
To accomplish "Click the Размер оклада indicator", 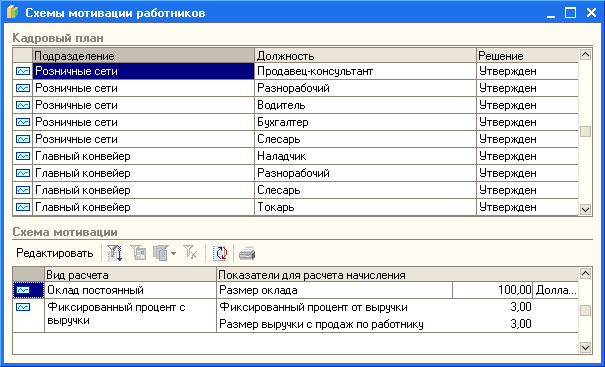I will (x=335, y=290).
